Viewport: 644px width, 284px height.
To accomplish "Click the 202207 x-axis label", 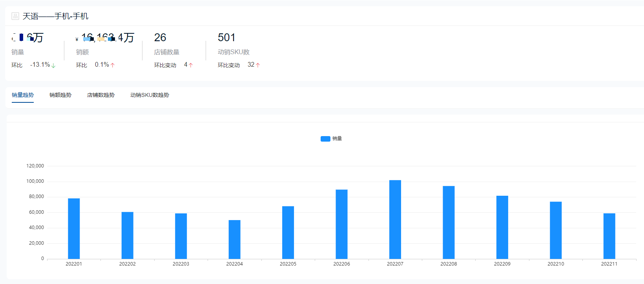I will [395, 264].
